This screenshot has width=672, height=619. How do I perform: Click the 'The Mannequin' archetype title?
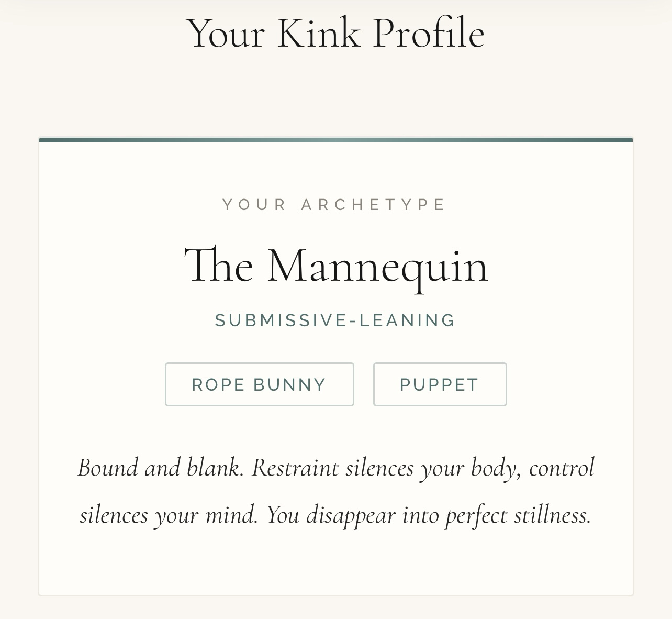click(x=336, y=266)
